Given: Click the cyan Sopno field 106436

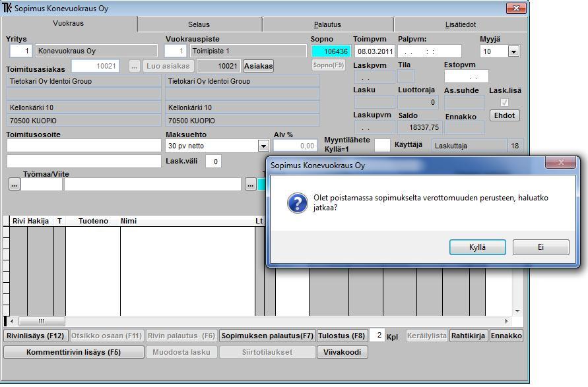Looking at the screenshot, I should pyautogui.click(x=331, y=51).
